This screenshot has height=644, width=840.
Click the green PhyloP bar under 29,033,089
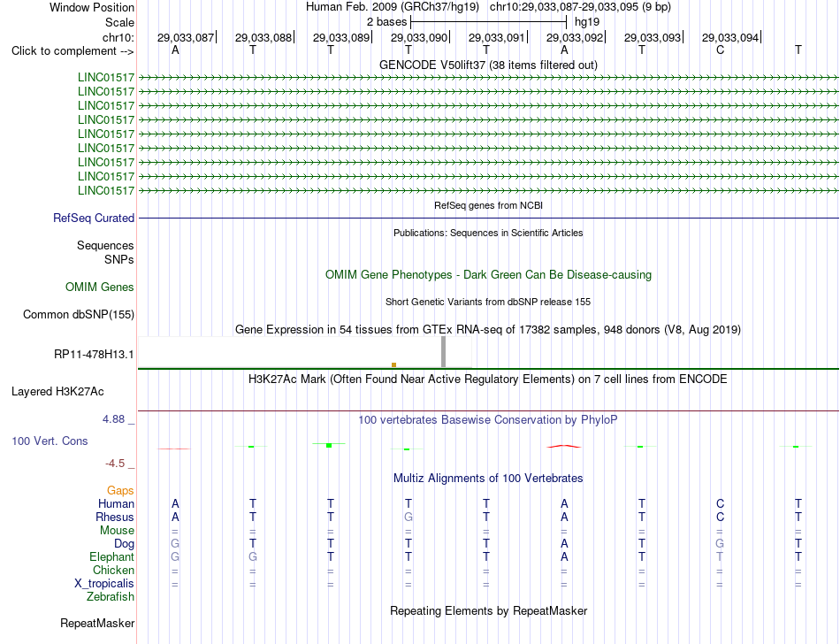(x=329, y=445)
